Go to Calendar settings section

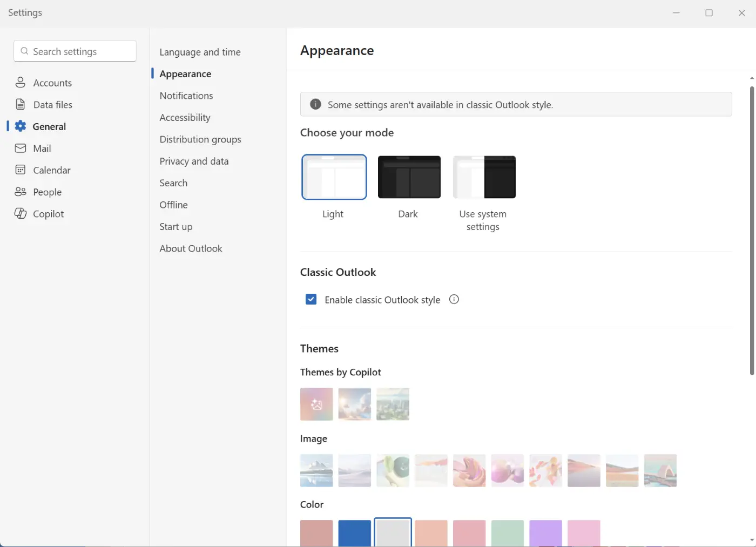pos(51,170)
